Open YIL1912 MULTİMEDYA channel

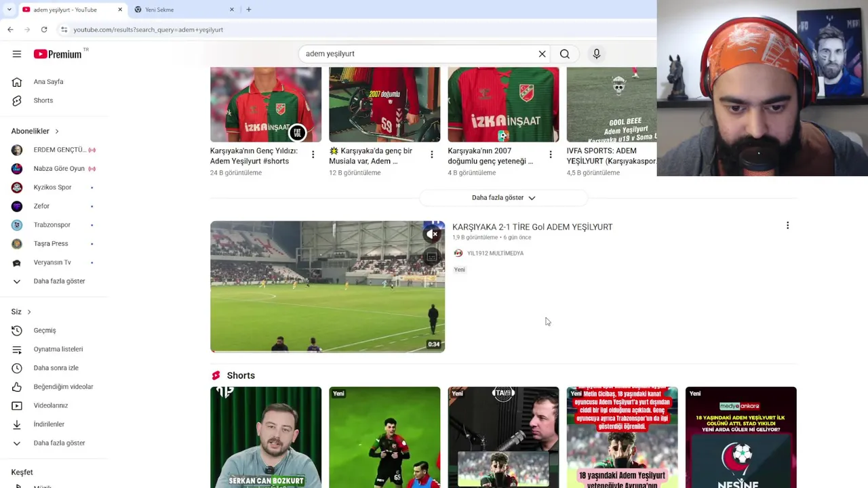(x=495, y=253)
